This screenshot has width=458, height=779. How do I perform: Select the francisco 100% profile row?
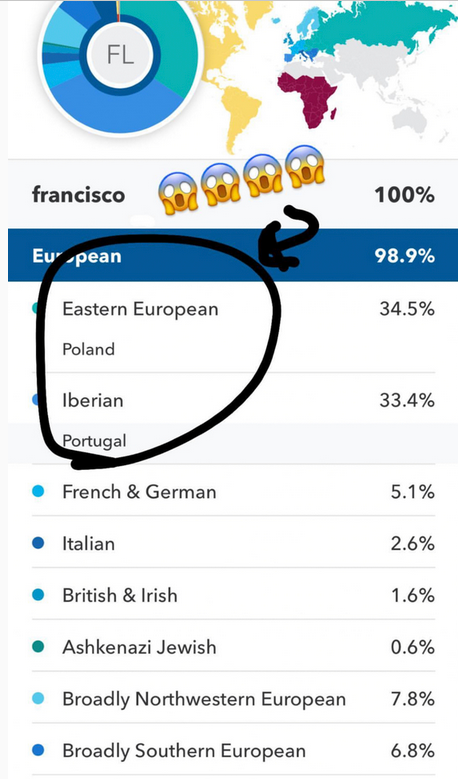coord(232,195)
